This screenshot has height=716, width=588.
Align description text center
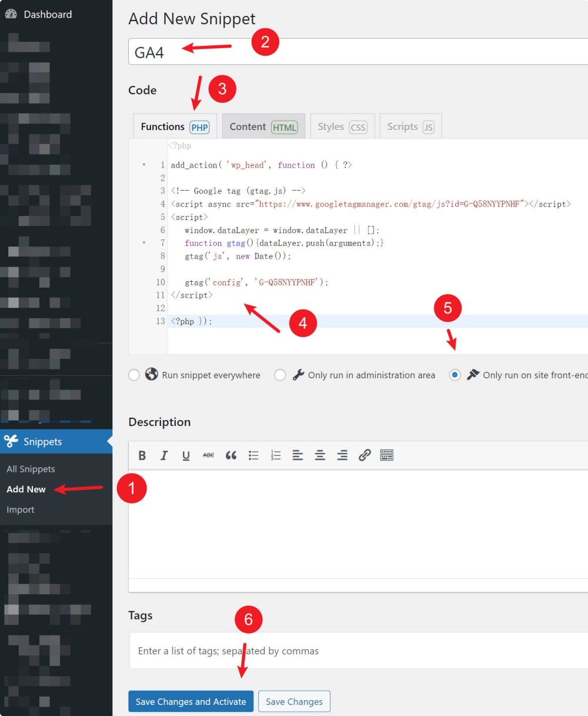[x=320, y=455]
